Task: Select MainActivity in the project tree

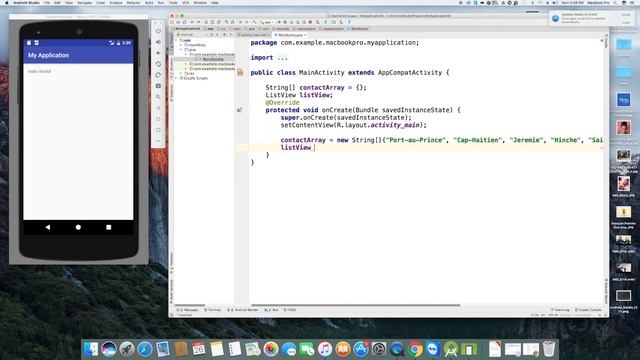Action: (213, 59)
